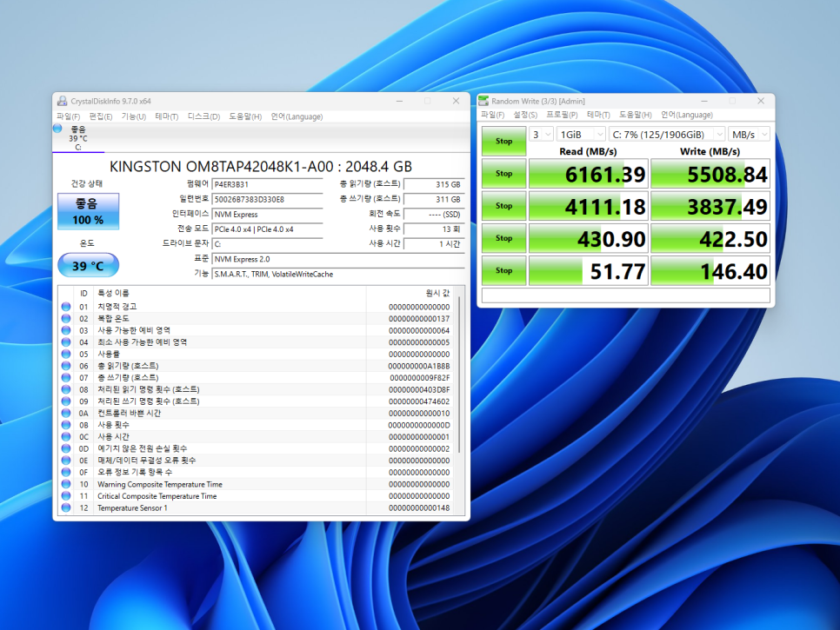Click power on hours field 1 시간
The height and width of the screenshot is (630, 840).
pyautogui.click(x=434, y=244)
